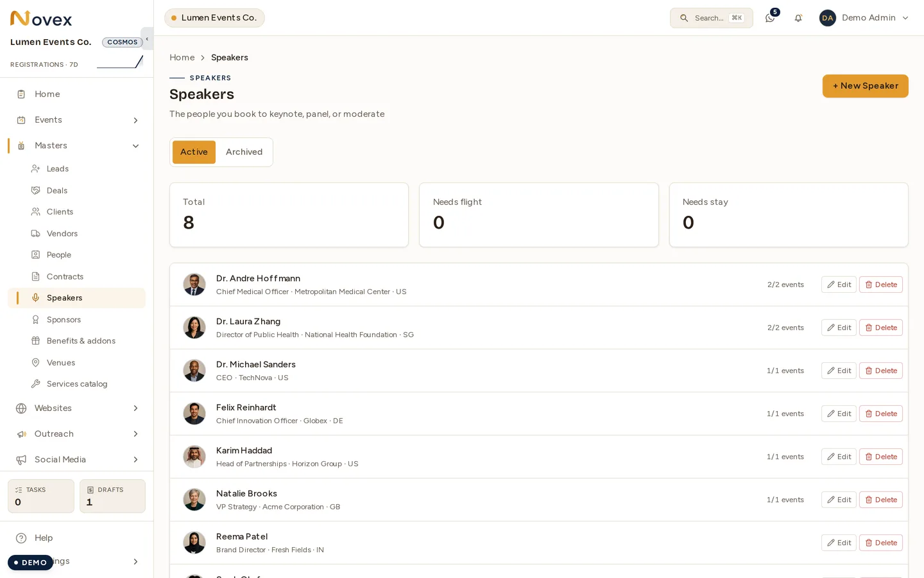Open Contracts via its document icon
The height and width of the screenshot is (578, 924).
pyautogui.click(x=36, y=277)
